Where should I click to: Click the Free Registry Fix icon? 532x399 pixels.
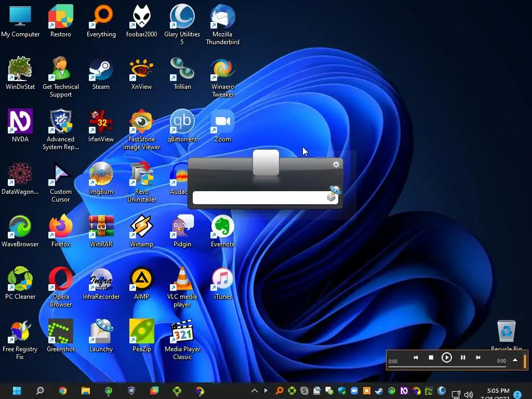coord(20,340)
